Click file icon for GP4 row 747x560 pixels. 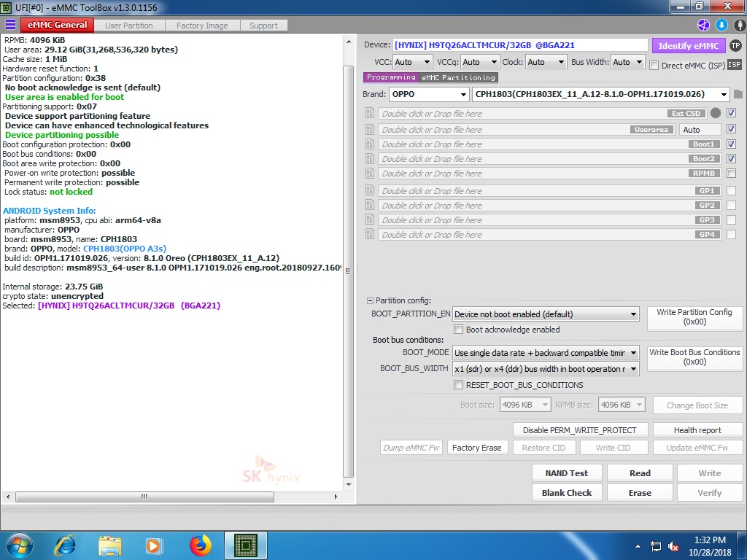tap(370, 234)
